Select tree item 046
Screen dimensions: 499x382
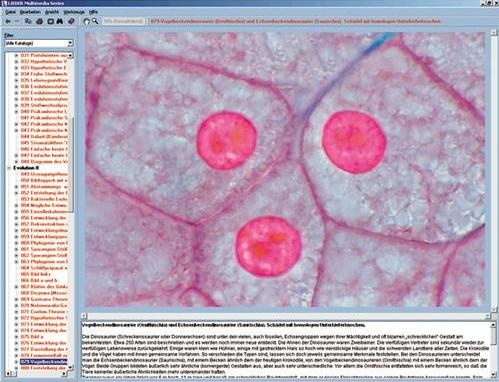(44, 149)
